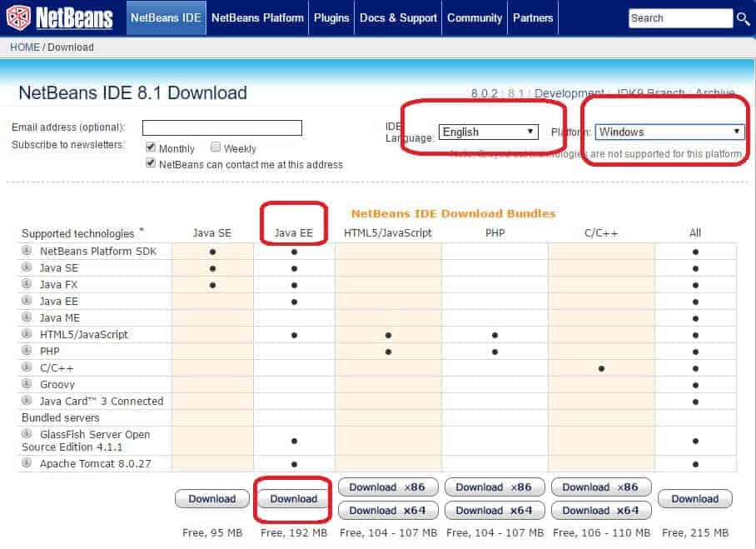Click the 'HTML5/JavaScript' bundle column header

(x=388, y=233)
